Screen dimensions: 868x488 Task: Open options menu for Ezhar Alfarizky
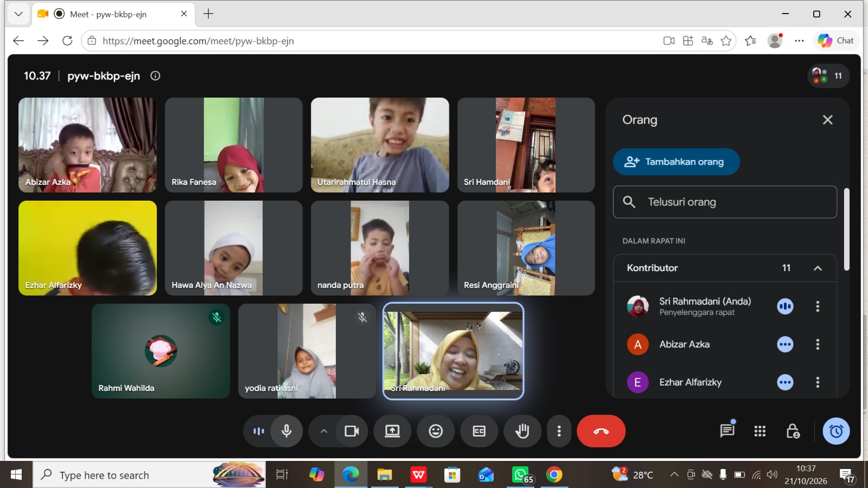tap(818, 382)
